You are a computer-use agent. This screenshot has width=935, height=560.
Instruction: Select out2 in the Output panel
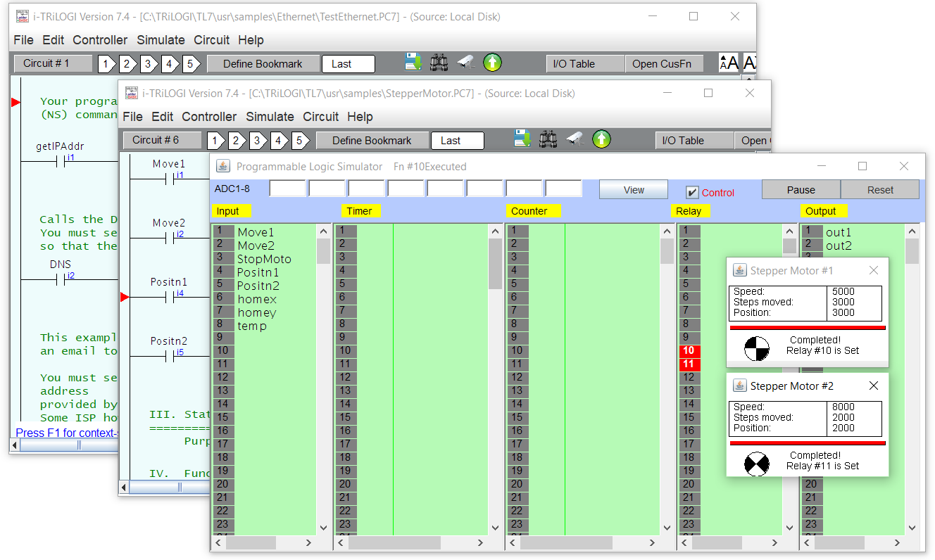point(852,246)
